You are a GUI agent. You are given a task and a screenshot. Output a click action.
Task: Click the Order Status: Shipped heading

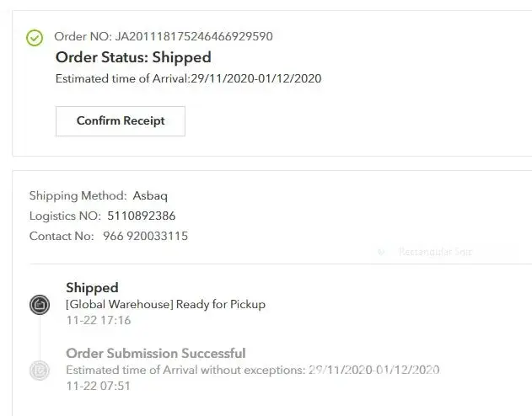pos(133,57)
